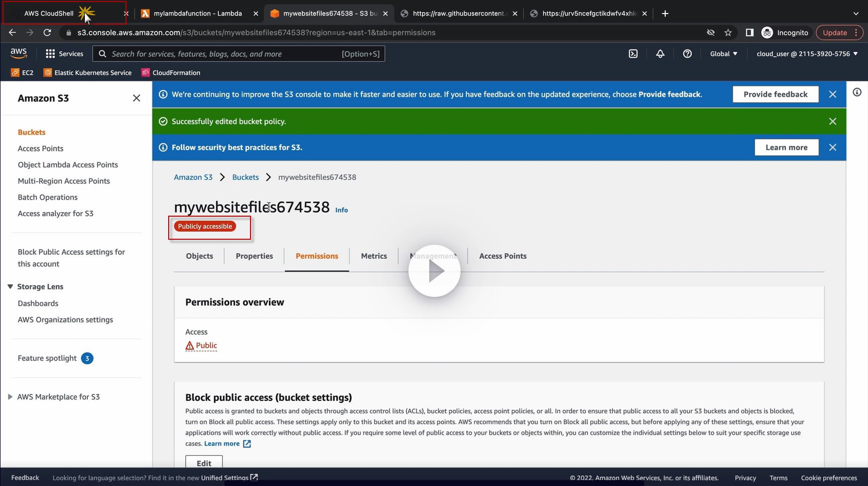Click the Provide feedback button
The height and width of the screenshot is (486, 868).
click(776, 94)
